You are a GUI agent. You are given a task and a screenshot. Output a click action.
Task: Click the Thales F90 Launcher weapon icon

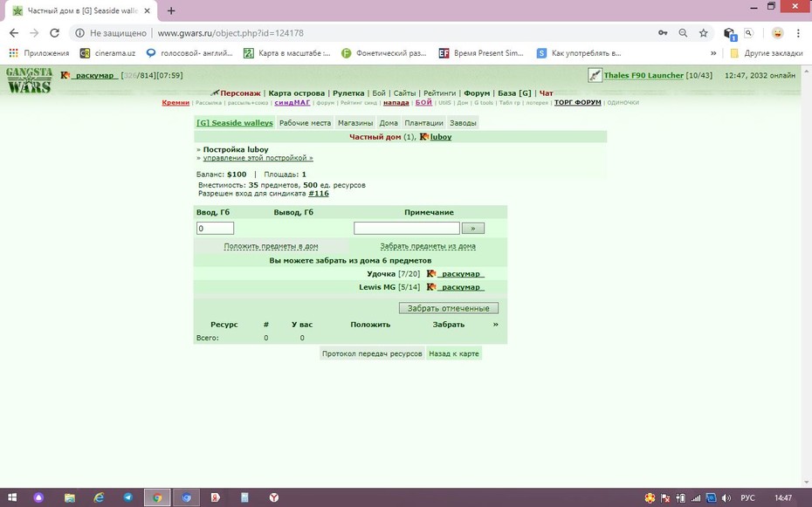pyautogui.click(x=595, y=76)
